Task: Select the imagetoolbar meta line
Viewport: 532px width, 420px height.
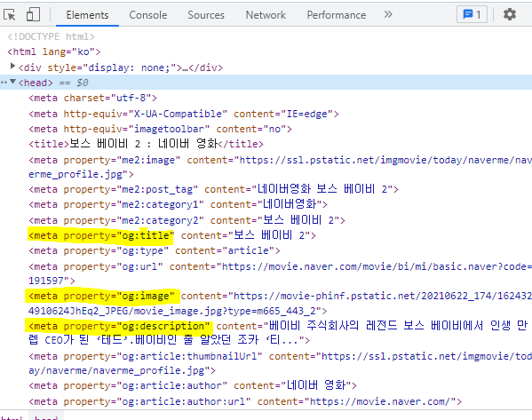Action: pyautogui.click(x=160, y=129)
